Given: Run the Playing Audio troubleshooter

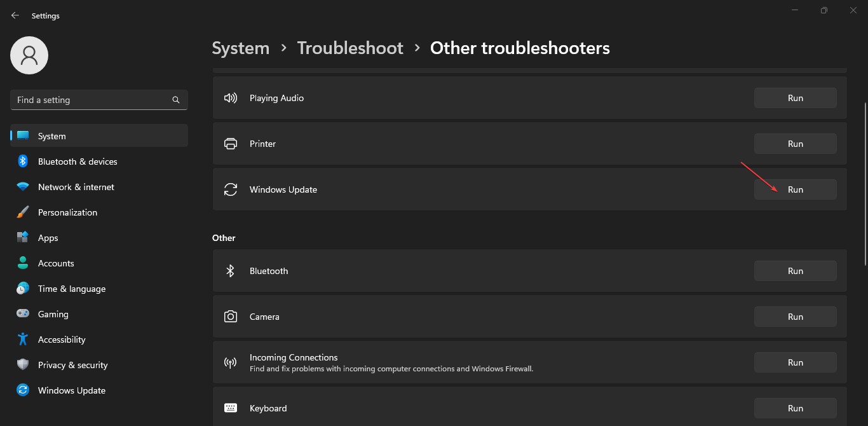Looking at the screenshot, I should [795, 98].
